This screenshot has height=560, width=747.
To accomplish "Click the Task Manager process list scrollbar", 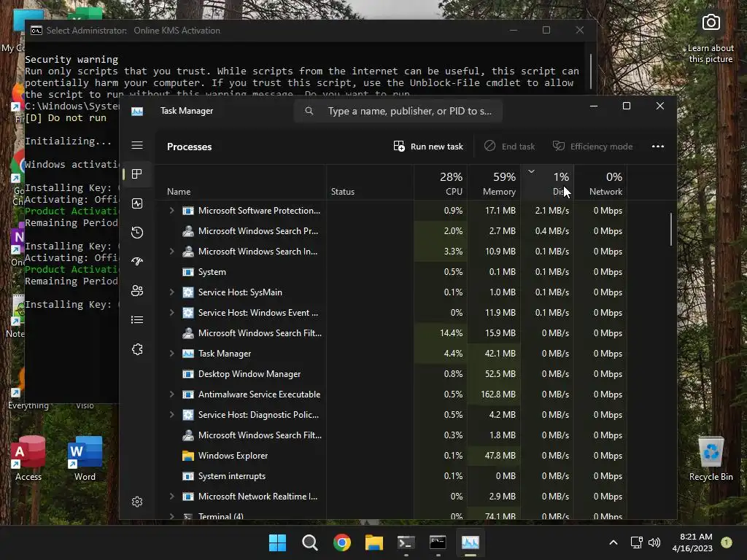I will point(671,230).
